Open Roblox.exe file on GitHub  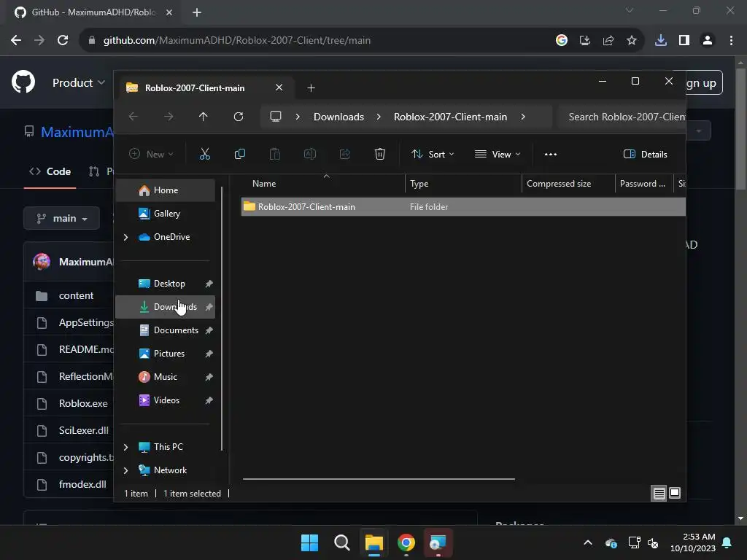point(83,403)
